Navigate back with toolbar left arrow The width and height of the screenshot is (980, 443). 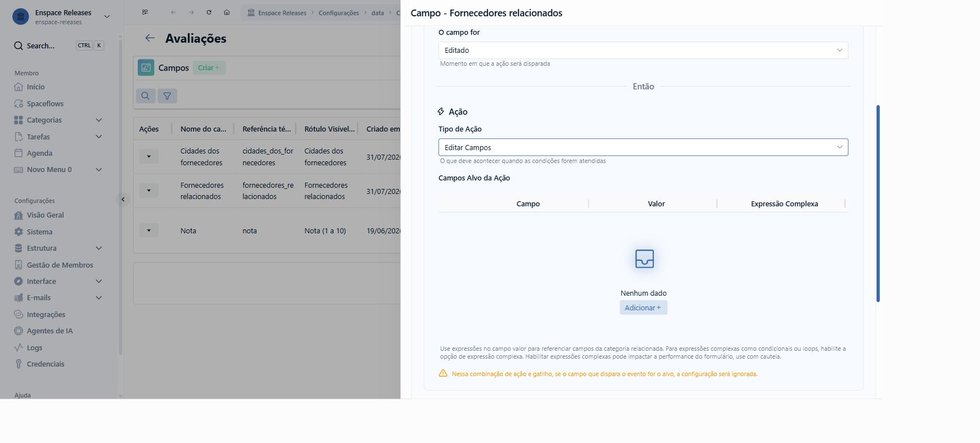(x=173, y=12)
